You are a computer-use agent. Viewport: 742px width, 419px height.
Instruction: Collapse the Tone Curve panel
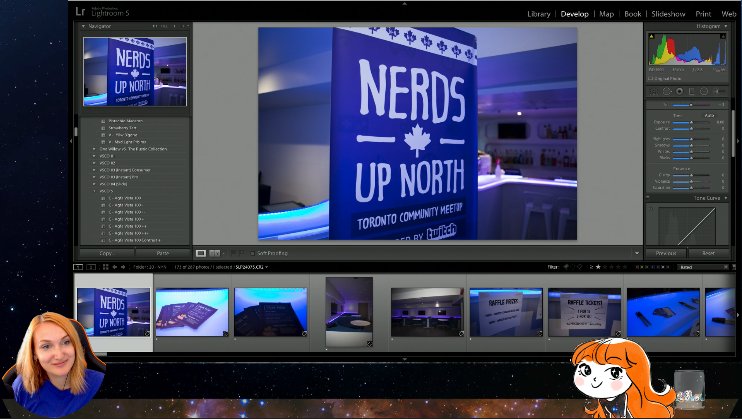(726, 198)
